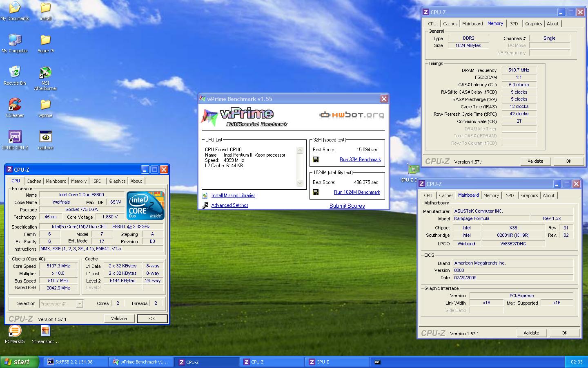Click save icon for 1024M score
Viewport: 588px width, 368px height.
tap(316, 192)
